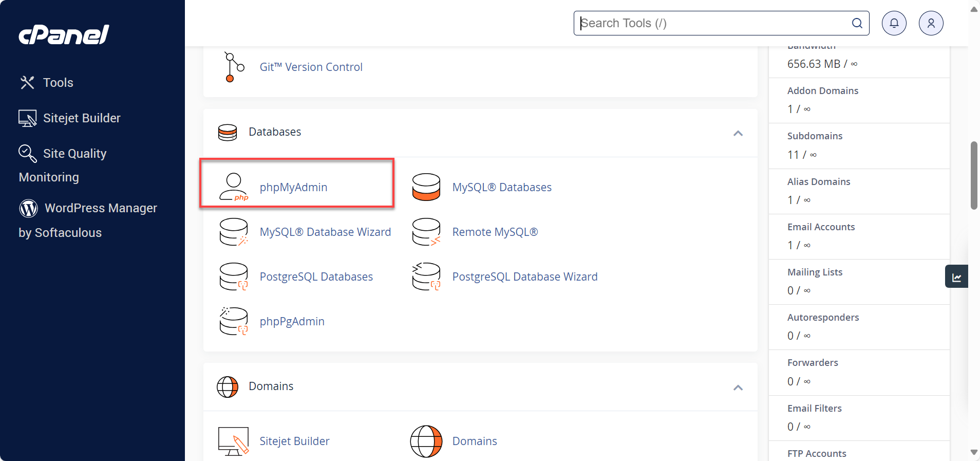
Task: Open the user account icon
Action: tap(931, 23)
